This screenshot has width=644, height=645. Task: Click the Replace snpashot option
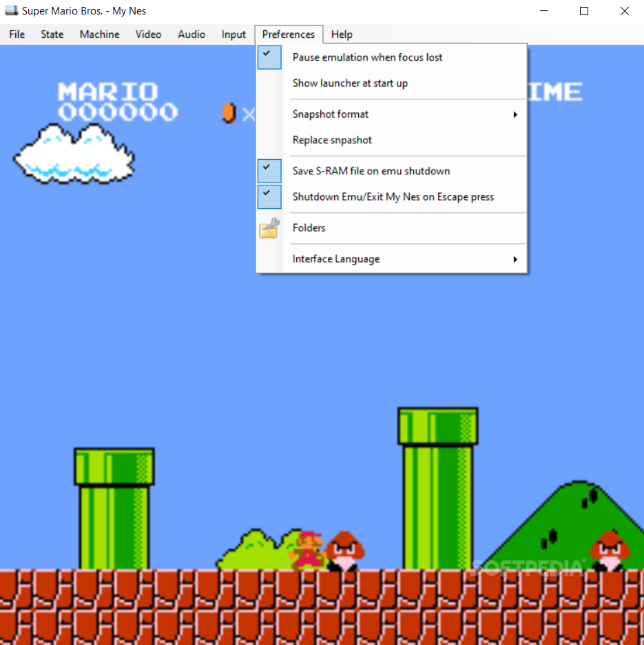click(391, 141)
